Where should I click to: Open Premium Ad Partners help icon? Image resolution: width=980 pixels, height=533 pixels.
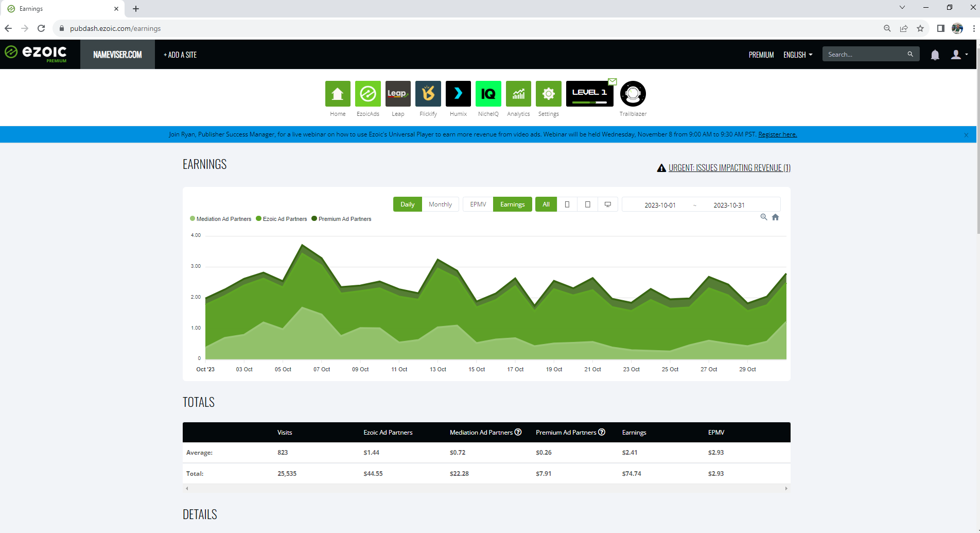point(602,432)
